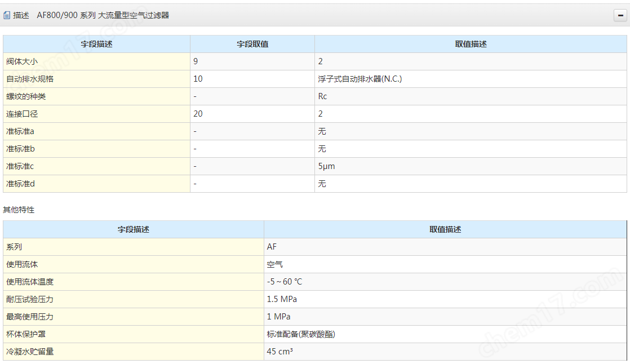The height and width of the screenshot is (364, 630).
Task: Select the 螺纹的种类 row label
Action: click(x=26, y=96)
